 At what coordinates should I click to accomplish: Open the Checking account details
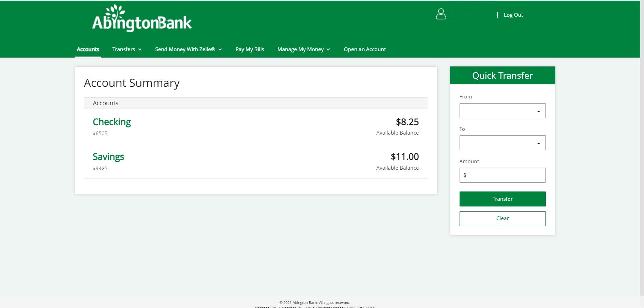[x=111, y=122]
